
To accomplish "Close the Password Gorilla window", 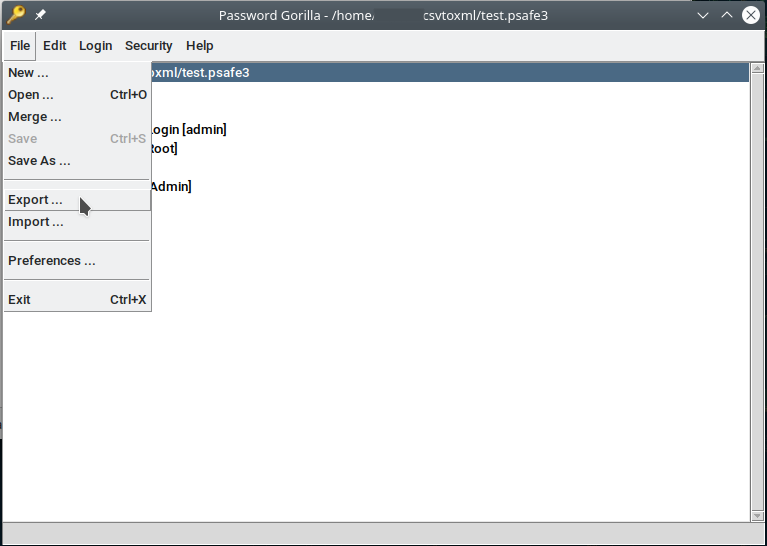I will click(x=751, y=15).
